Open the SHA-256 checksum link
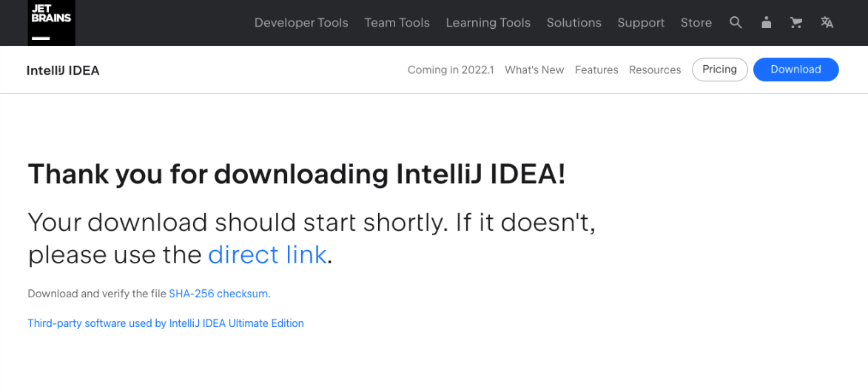This screenshot has height=392, width=868. coord(218,294)
